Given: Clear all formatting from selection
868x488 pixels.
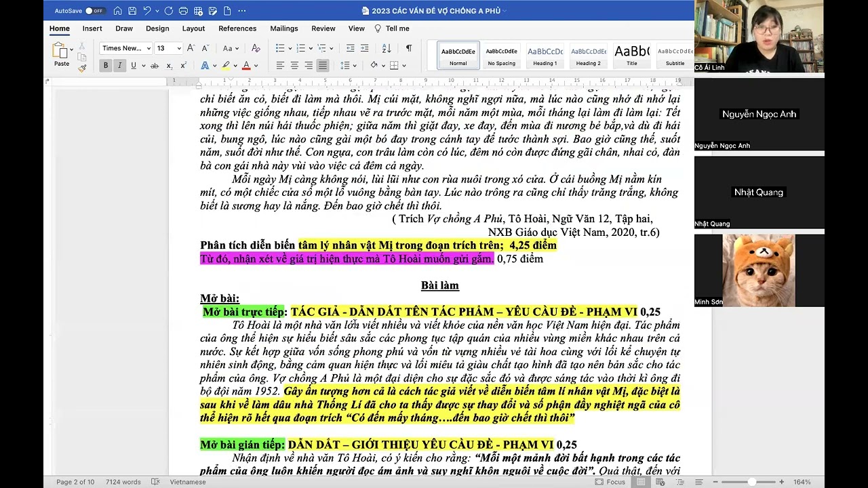Looking at the screenshot, I should [x=256, y=48].
